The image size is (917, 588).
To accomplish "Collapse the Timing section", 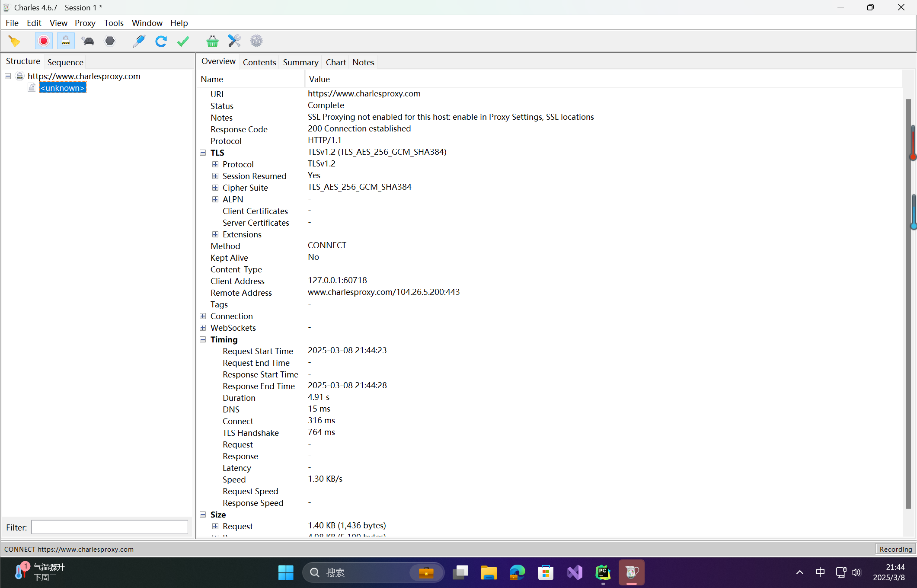I will [x=203, y=339].
